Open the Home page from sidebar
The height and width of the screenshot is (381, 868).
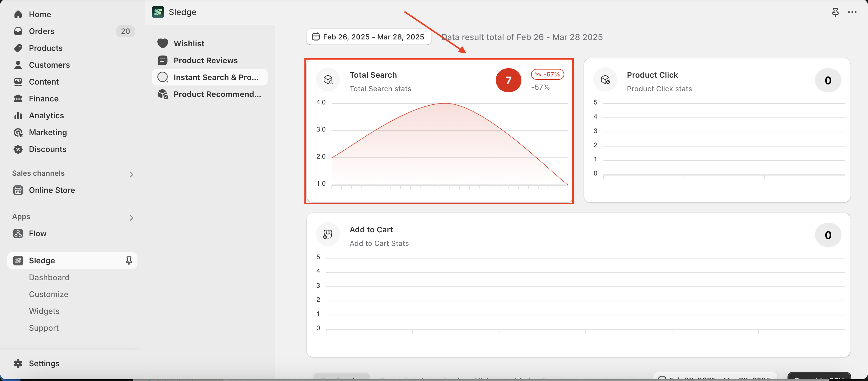(40, 14)
